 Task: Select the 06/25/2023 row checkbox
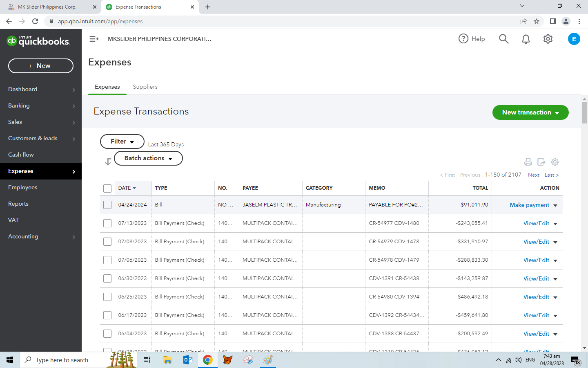107,297
